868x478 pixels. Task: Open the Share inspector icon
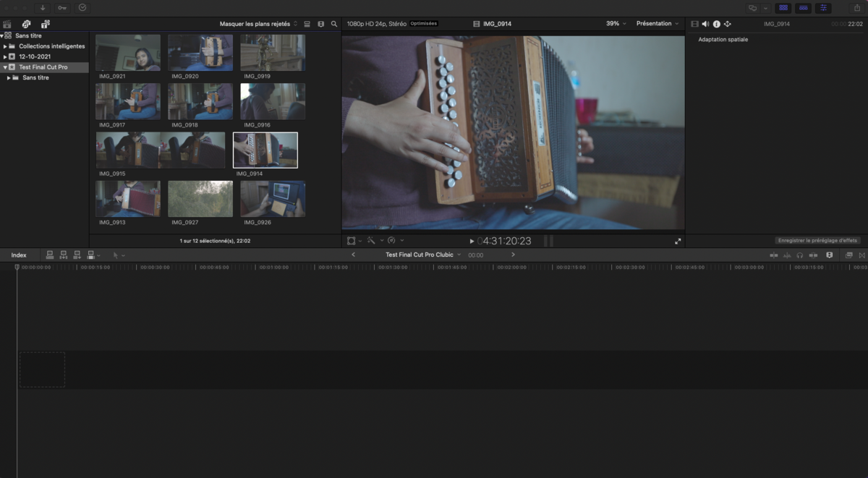pyautogui.click(x=728, y=24)
